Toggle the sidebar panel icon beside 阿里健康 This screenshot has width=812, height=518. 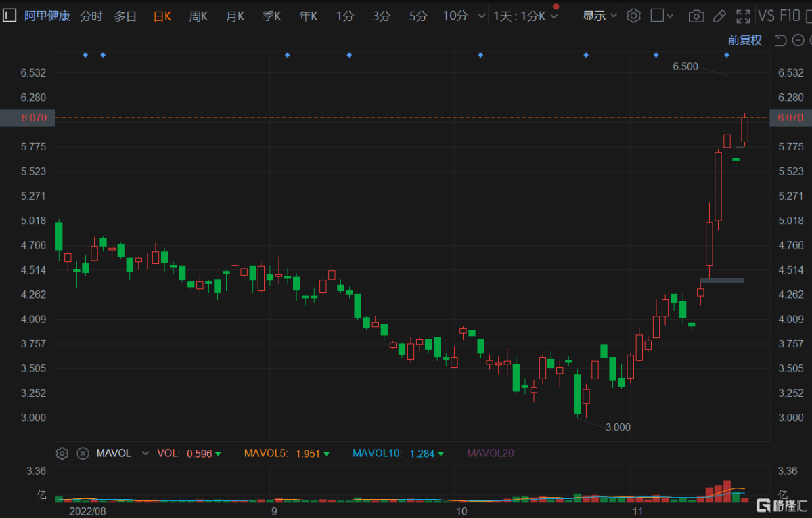coord(10,16)
